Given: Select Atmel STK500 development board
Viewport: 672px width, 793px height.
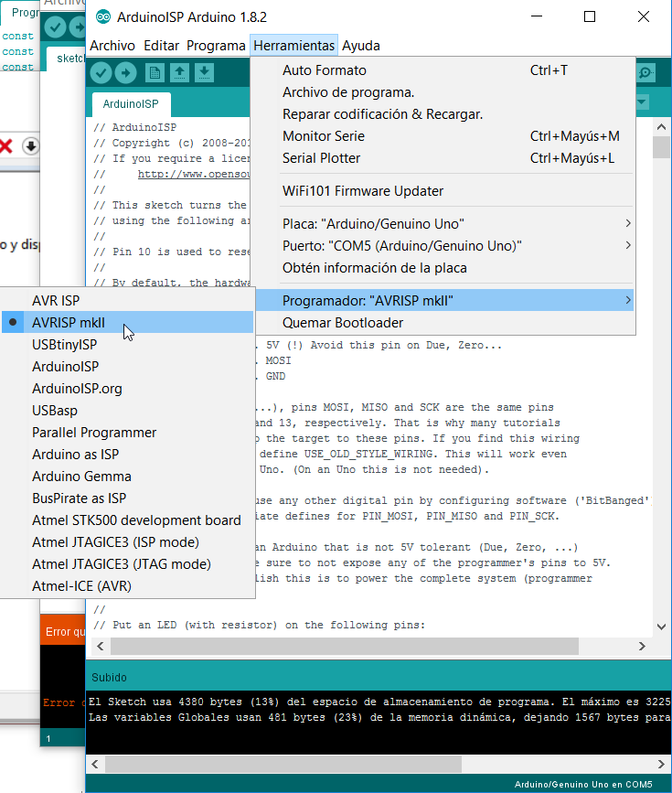Looking at the screenshot, I should (127, 520).
